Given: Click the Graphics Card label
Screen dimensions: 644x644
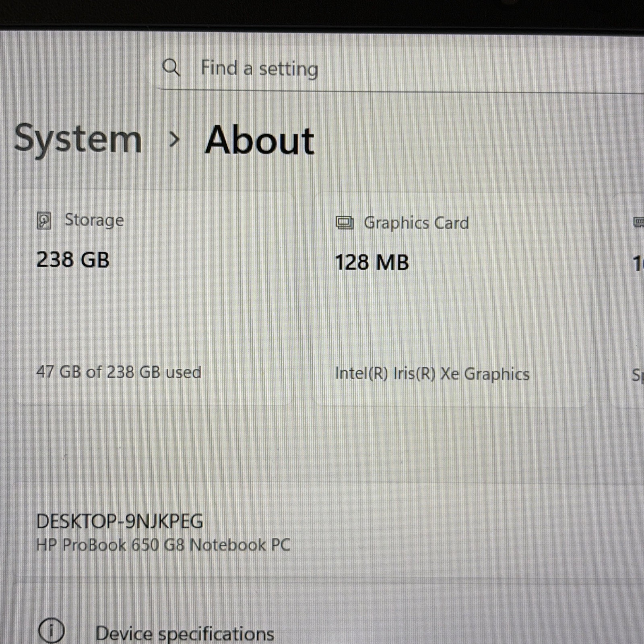Looking at the screenshot, I should (416, 223).
